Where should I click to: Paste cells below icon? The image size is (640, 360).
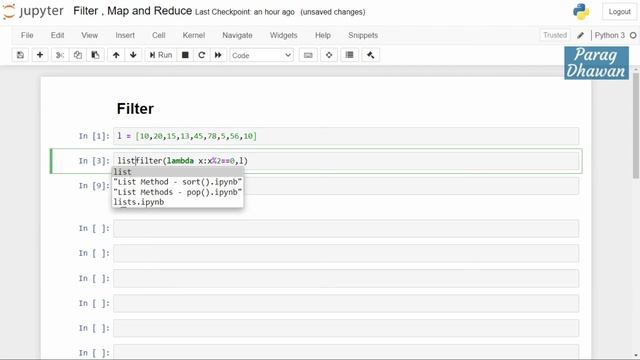click(95, 55)
